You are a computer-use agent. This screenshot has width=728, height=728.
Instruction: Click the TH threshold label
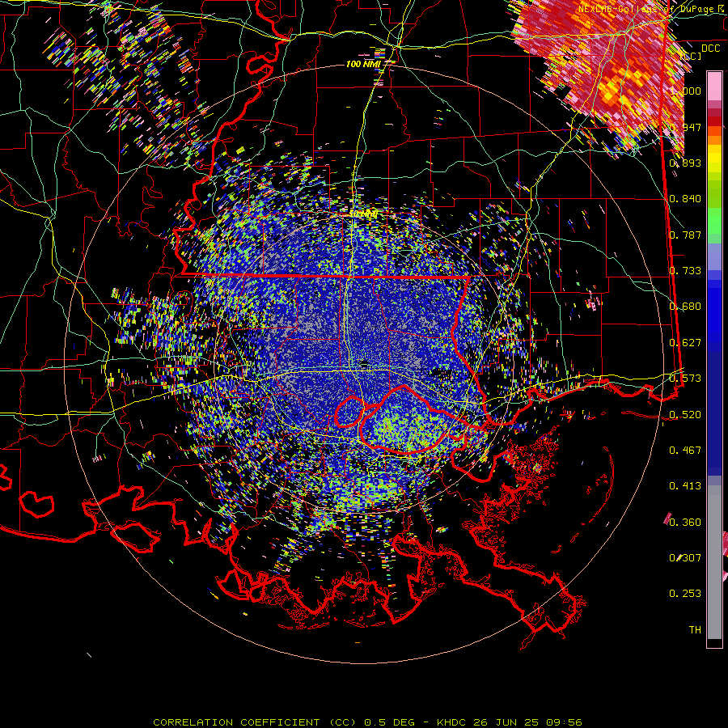(x=695, y=630)
